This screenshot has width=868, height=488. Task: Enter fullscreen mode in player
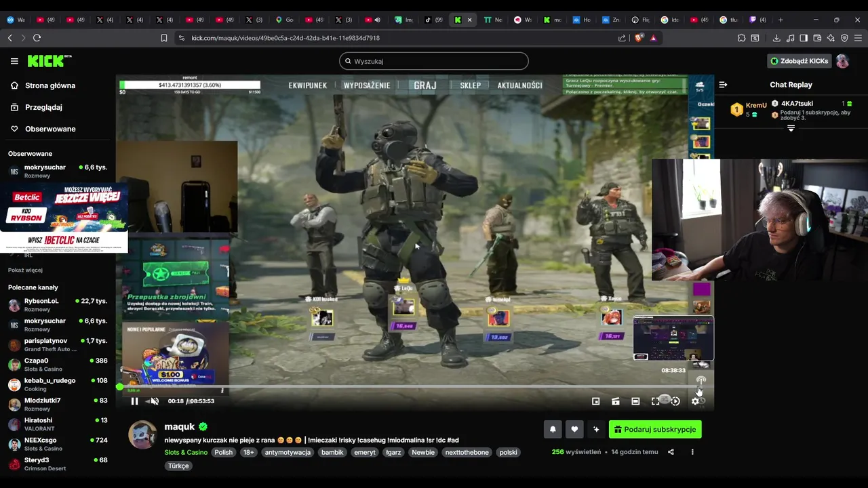tap(655, 401)
